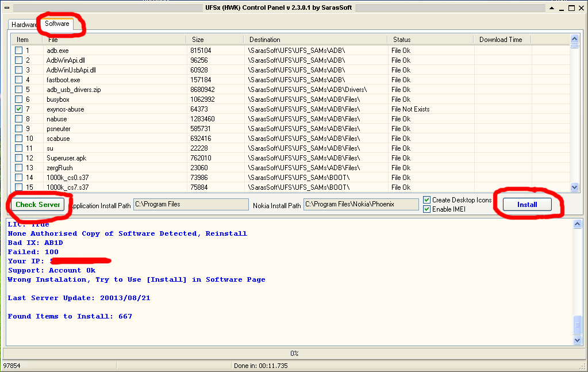Sort by the Item column header
The width and height of the screenshot is (588, 372).
pos(28,39)
